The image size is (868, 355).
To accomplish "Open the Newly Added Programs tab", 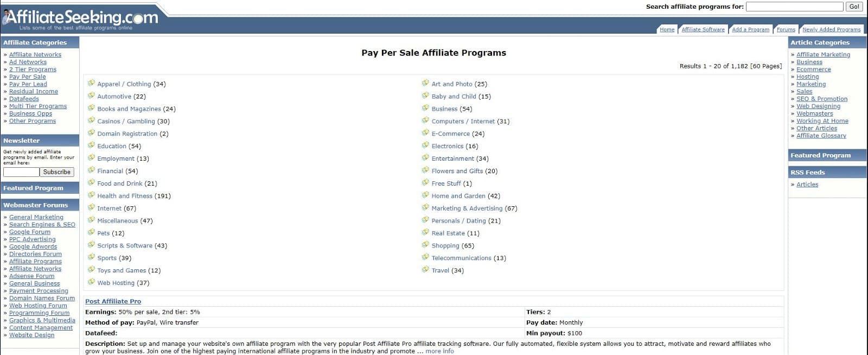I will [x=831, y=29].
